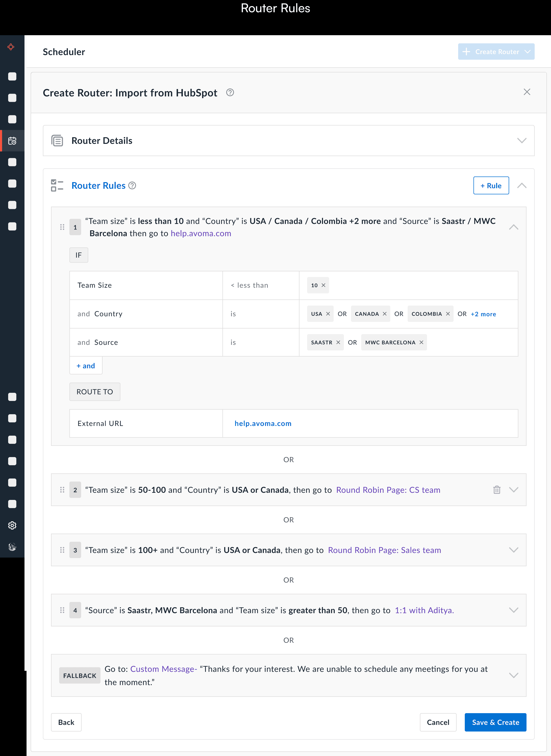This screenshot has width=551, height=756.
Task: Delete rule 2 with trash icon
Action: tap(497, 489)
